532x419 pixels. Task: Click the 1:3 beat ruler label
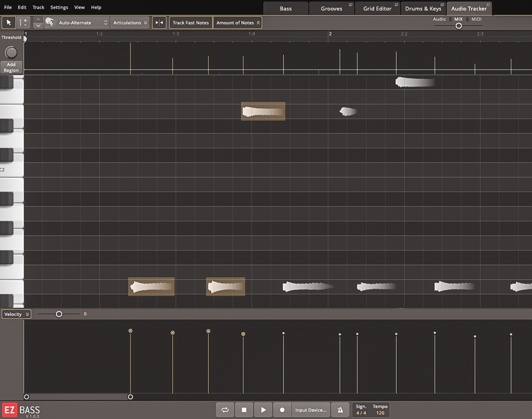point(176,34)
